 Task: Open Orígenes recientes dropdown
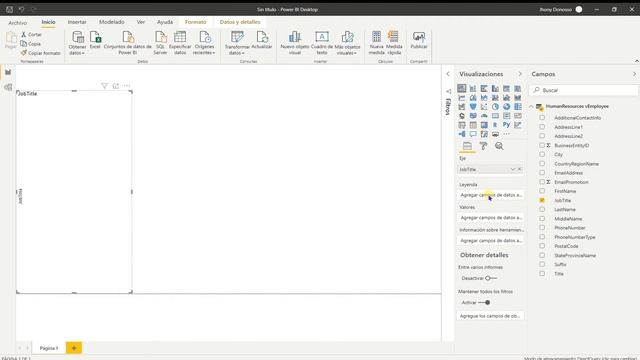click(204, 42)
